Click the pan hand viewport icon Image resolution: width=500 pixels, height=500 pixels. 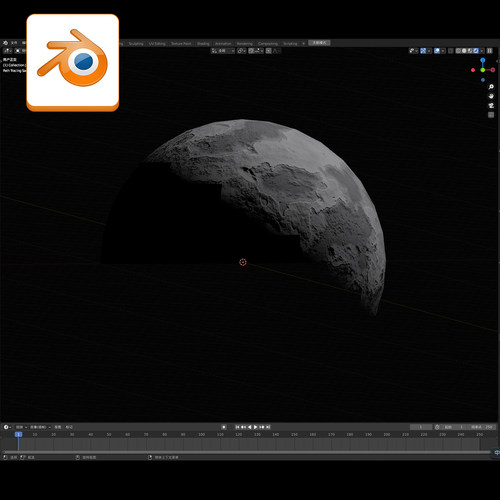[x=491, y=96]
